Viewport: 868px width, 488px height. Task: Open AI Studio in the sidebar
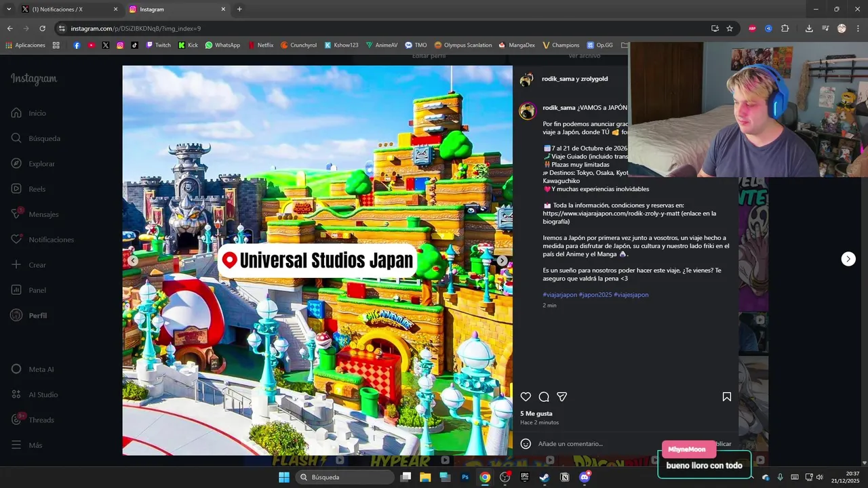(x=34, y=394)
